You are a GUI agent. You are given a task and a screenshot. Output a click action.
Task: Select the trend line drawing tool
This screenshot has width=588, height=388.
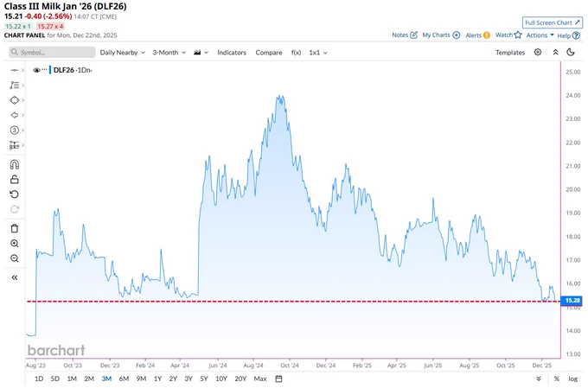[x=14, y=70]
